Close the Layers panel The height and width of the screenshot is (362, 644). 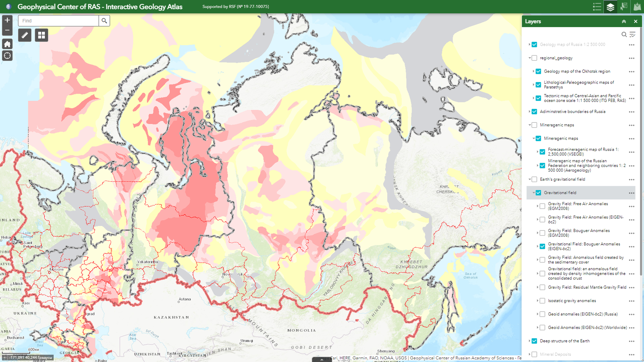(636, 21)
